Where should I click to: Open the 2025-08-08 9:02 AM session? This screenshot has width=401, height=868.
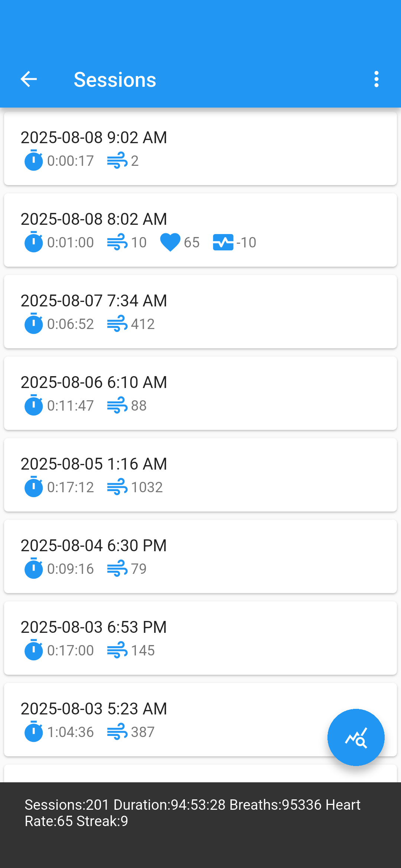tap(200, 148)
